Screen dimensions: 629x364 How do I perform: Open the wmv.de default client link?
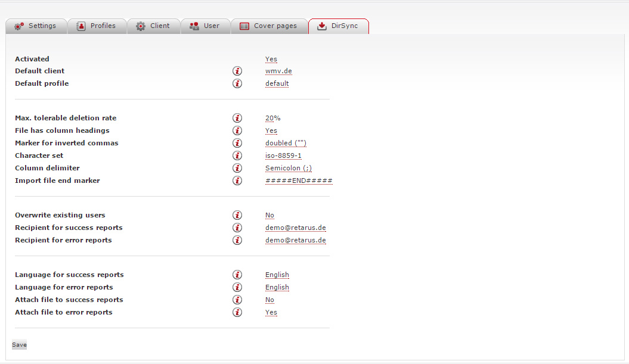point(278,71)
